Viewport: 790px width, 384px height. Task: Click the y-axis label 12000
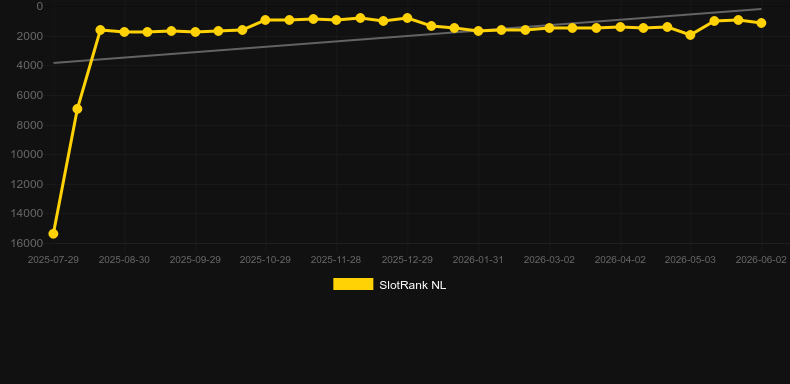click(x=27, y=184)
